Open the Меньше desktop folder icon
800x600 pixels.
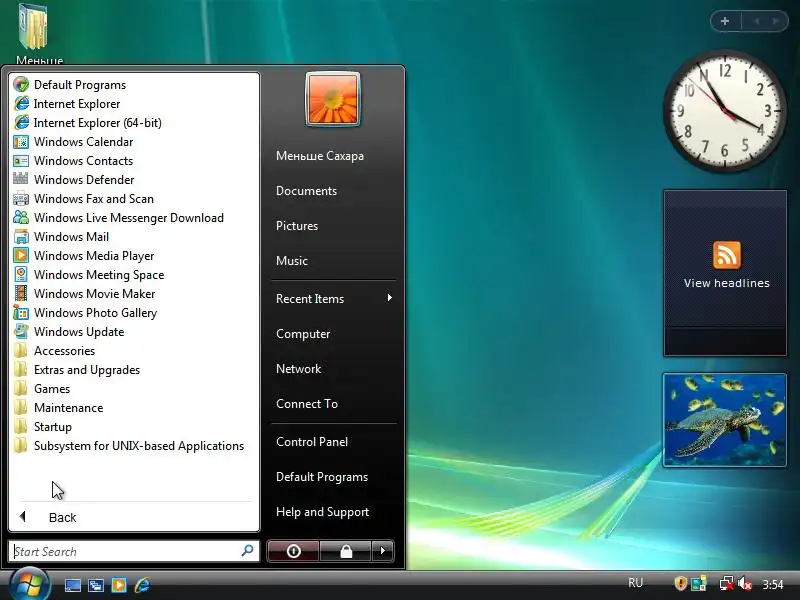coord(36,33)
